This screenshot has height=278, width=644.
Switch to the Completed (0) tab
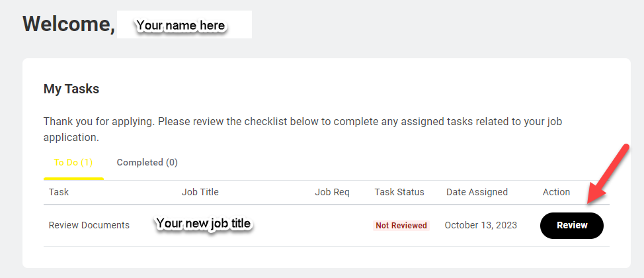tap(147, 162)
